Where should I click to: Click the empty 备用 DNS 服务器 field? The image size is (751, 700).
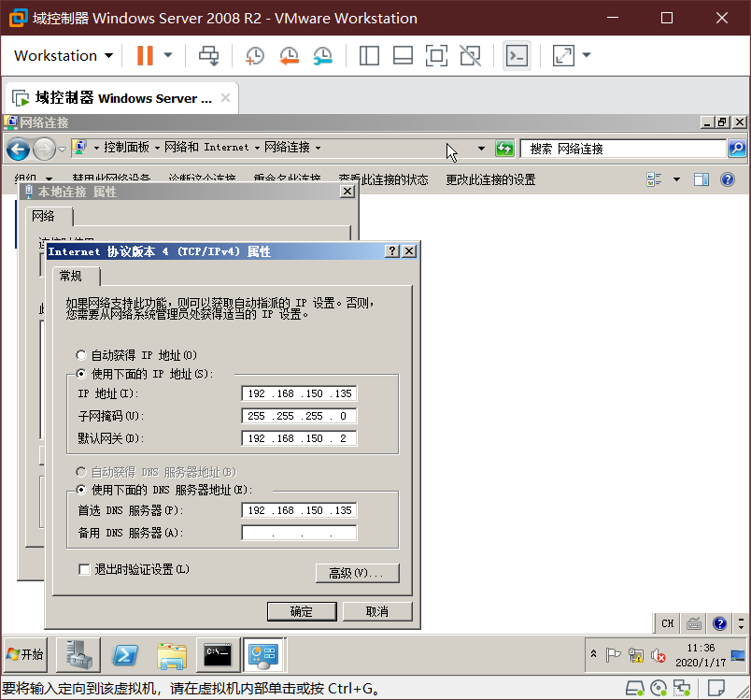pos(299,533)
